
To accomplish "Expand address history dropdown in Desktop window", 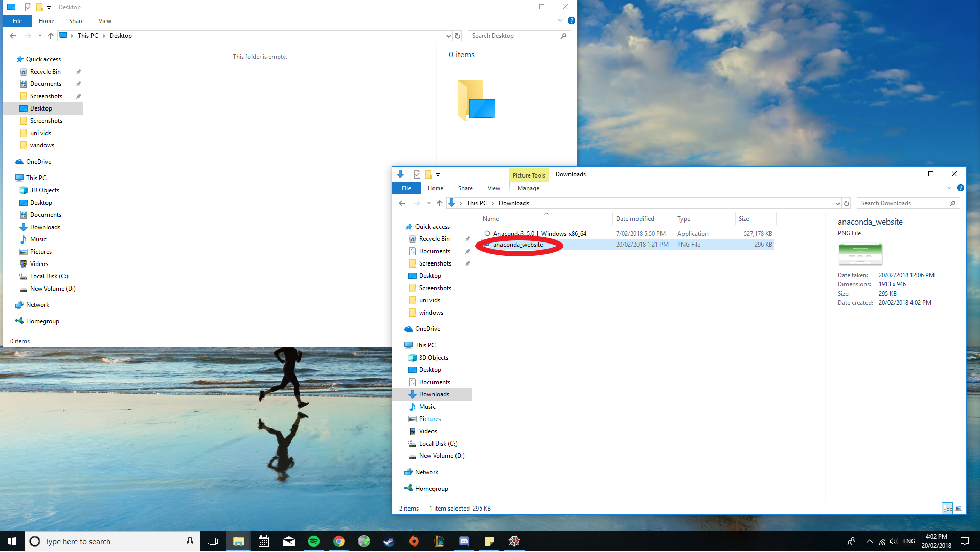I will pos(448,36).
